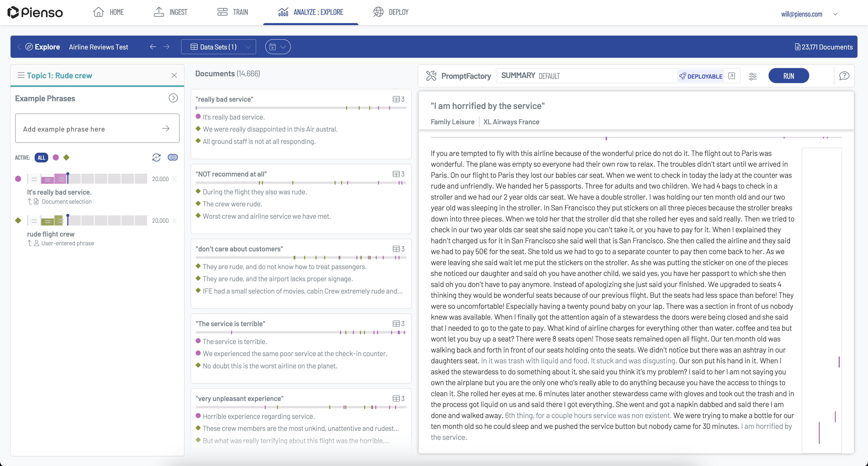
Task: Click sentence "The crew were rude."
Action: (x=232, y=204)
